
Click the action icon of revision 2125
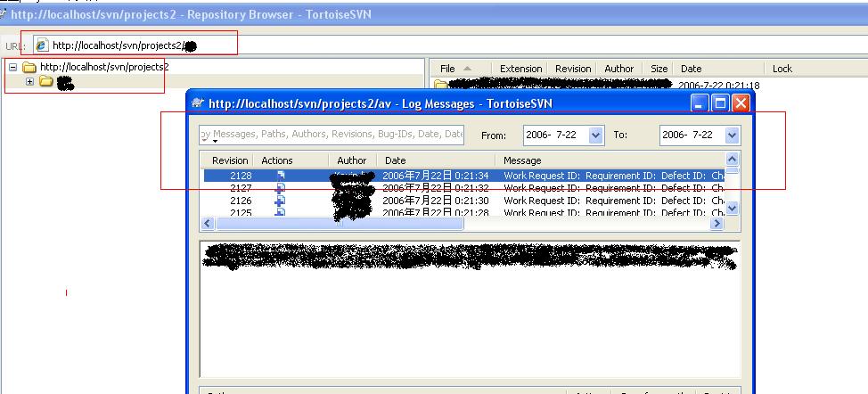click(280, 211)
